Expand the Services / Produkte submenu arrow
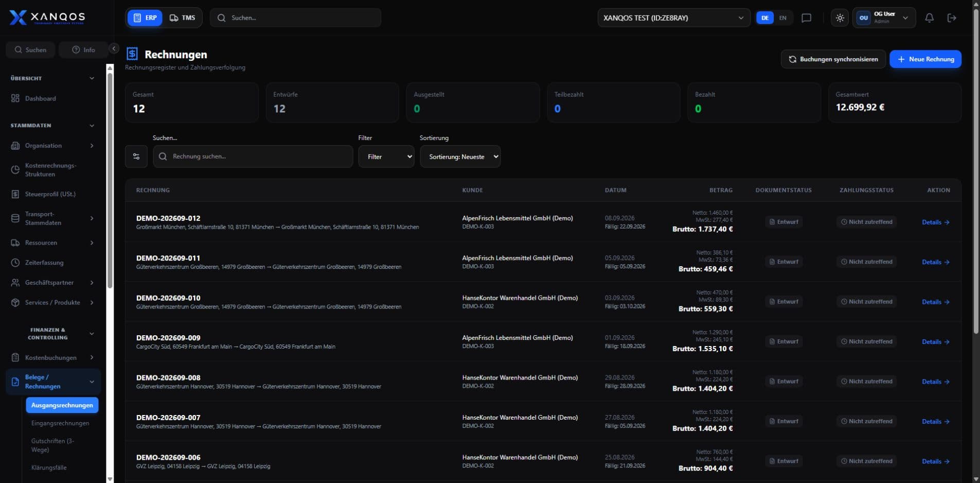Image resolution: width=980 pixels, height=483 pixels. [92, 303]
